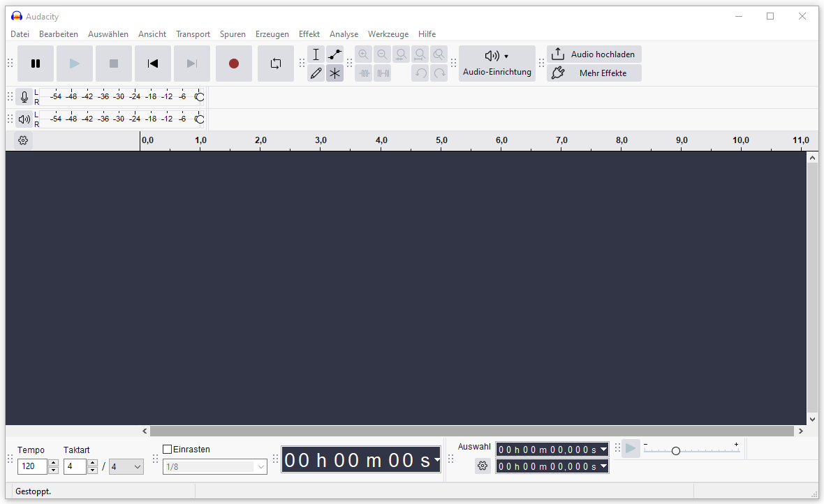Click the red Record button

(x=233, y=63)
